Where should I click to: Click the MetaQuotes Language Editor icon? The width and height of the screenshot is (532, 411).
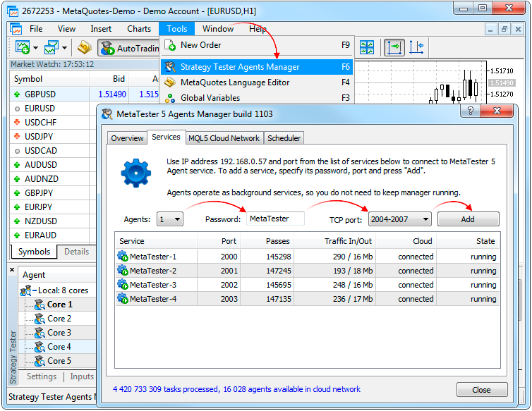tap(170, 82)
